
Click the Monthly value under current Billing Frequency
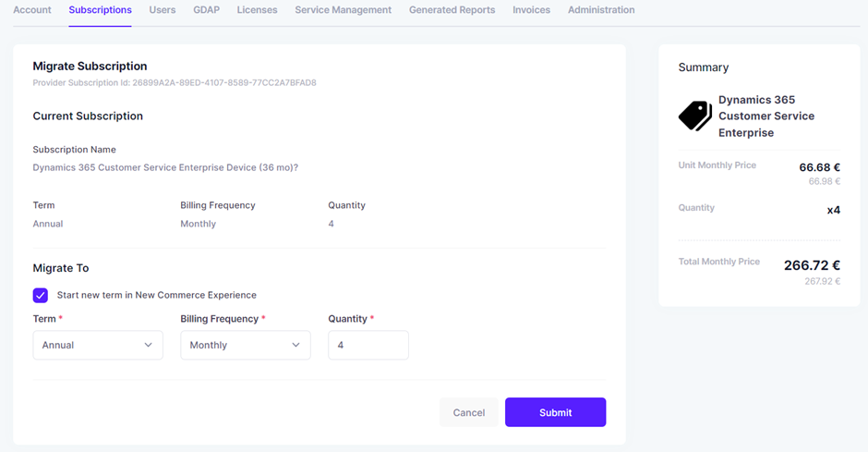pos(199,224)
